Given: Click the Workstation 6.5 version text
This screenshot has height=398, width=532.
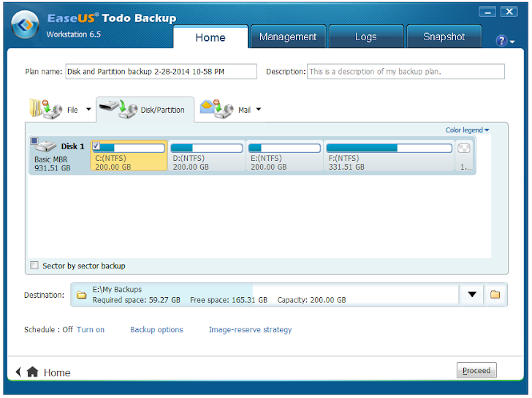Looking at the screenshot, I should pyautogui.click(x=74, y=34).
